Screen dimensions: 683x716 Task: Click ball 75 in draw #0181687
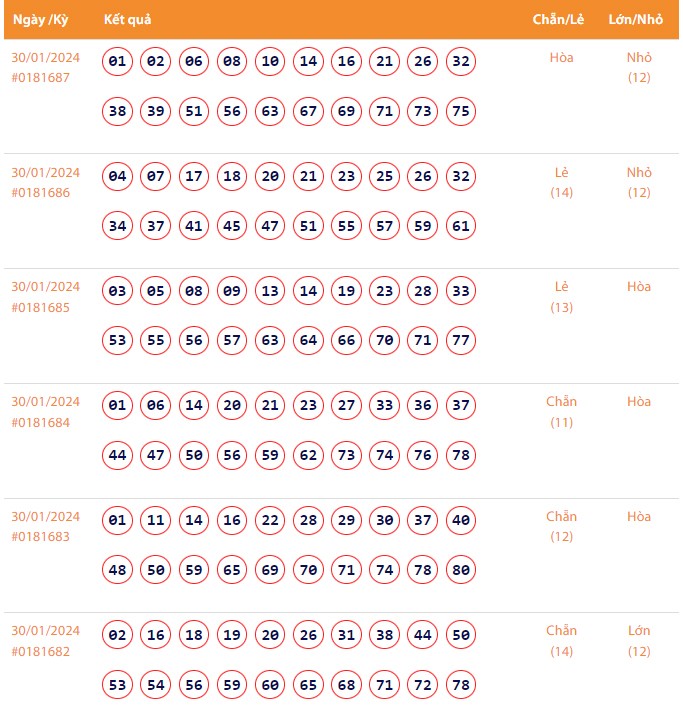pyautogui.click(x=461, y=111)
